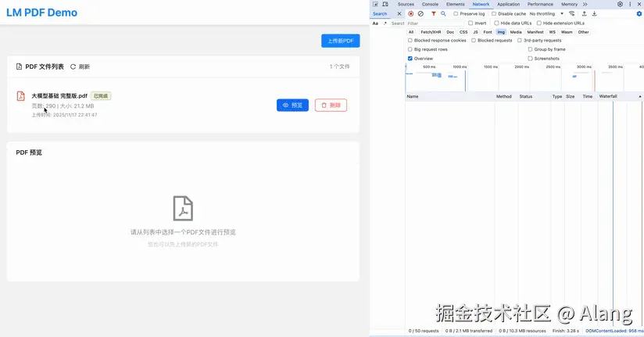Enable Disable cache checkbox
This screenshot has height=337, width=644.
tap(494, 13)
